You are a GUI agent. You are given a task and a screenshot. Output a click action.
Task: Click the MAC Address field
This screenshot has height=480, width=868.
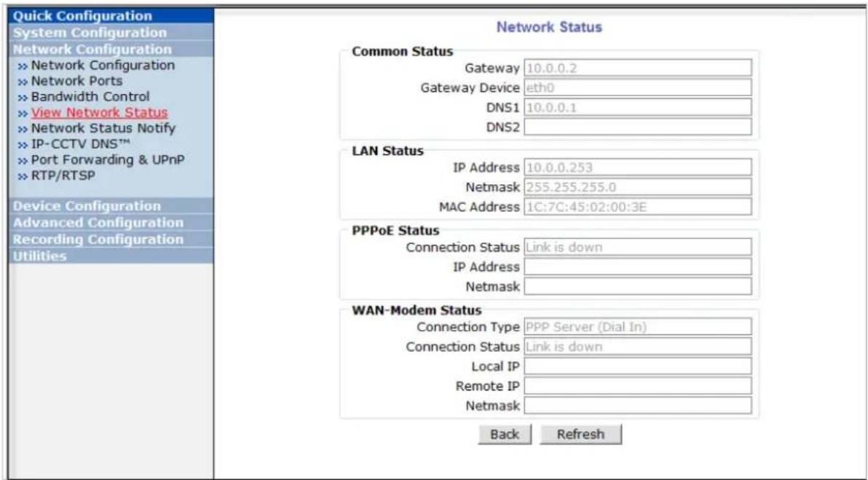click(x=638, y=207)
